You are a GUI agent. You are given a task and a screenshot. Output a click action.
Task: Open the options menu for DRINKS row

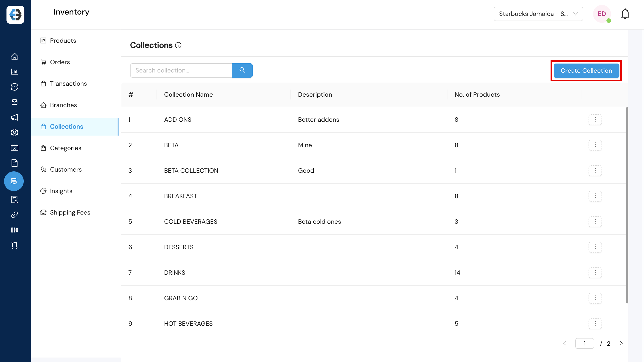595,272
